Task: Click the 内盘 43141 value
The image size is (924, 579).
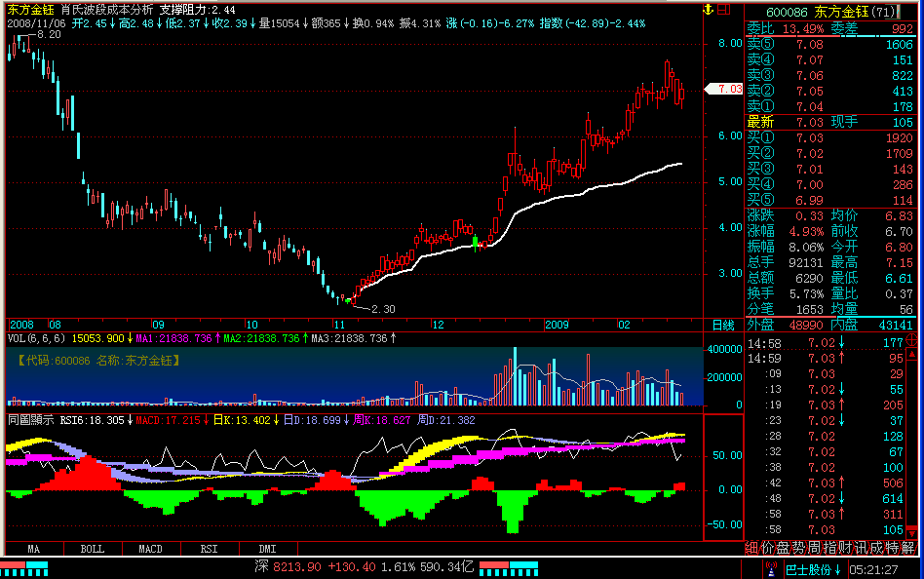Action: [x=896, y=325]
